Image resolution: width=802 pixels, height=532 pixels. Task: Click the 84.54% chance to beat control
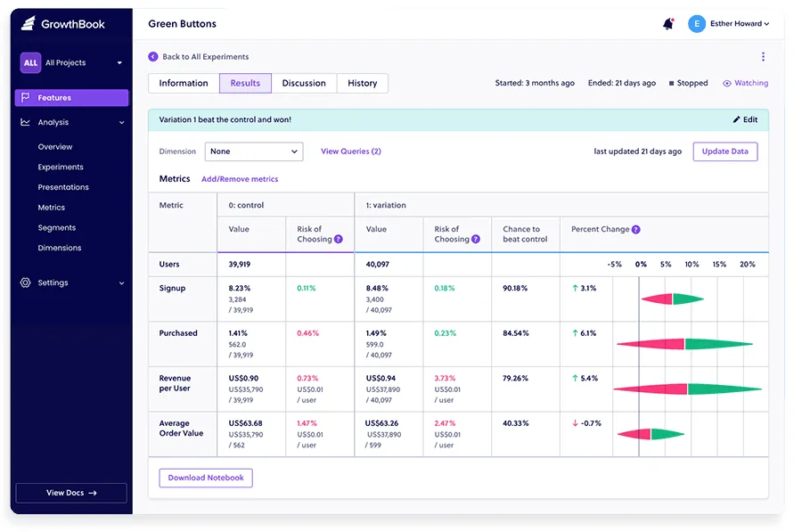(516, 333)
